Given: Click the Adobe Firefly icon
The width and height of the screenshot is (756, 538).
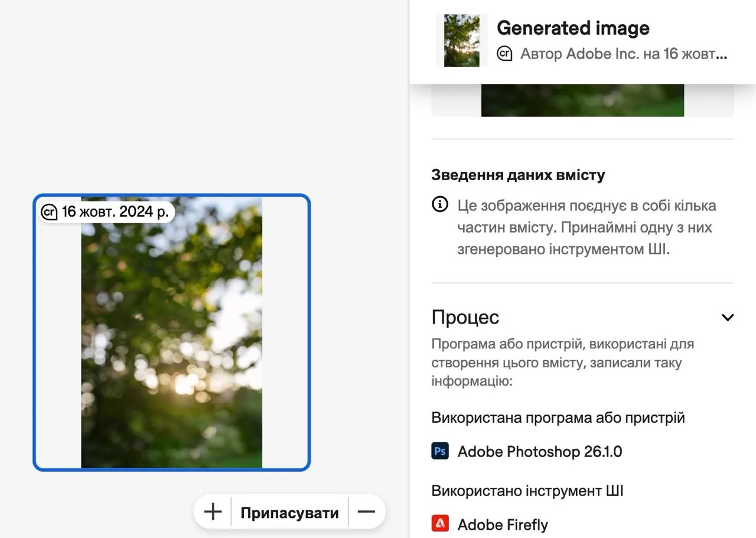Looking at the screenshot, I should (x=440, y=524).
